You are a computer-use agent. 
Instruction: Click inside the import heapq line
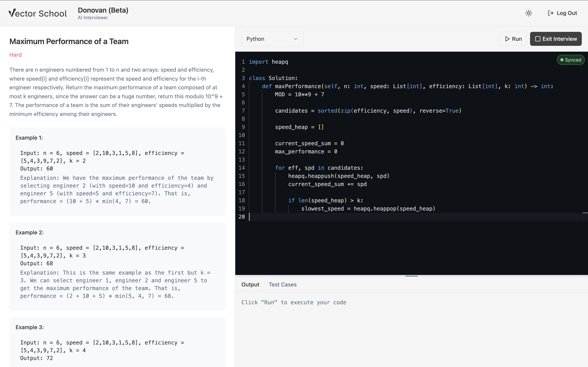click(x=269, y=62)
